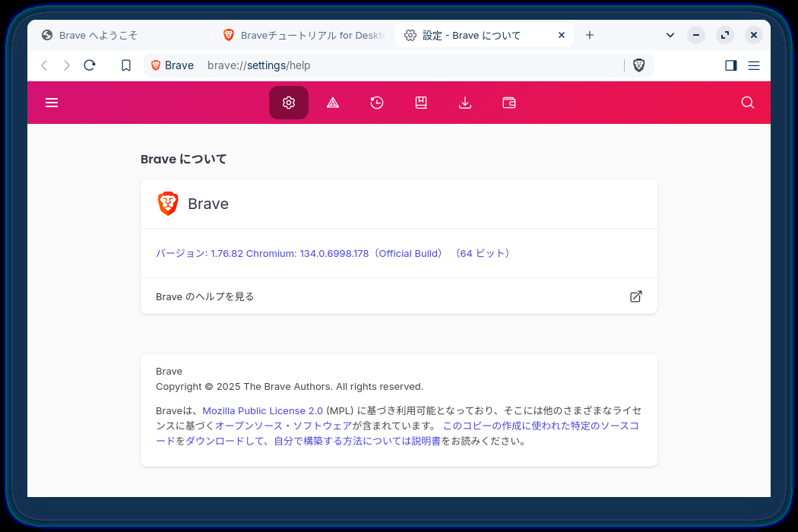Switch to the Brave へようこそ tab
The width and height of the screenshot is (798, 532).
121,35
